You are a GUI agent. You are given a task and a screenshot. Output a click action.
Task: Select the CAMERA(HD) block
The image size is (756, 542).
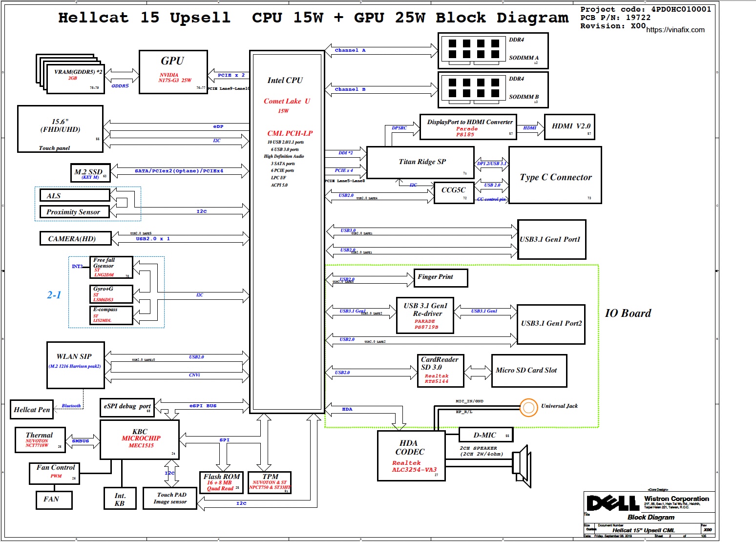76,238
